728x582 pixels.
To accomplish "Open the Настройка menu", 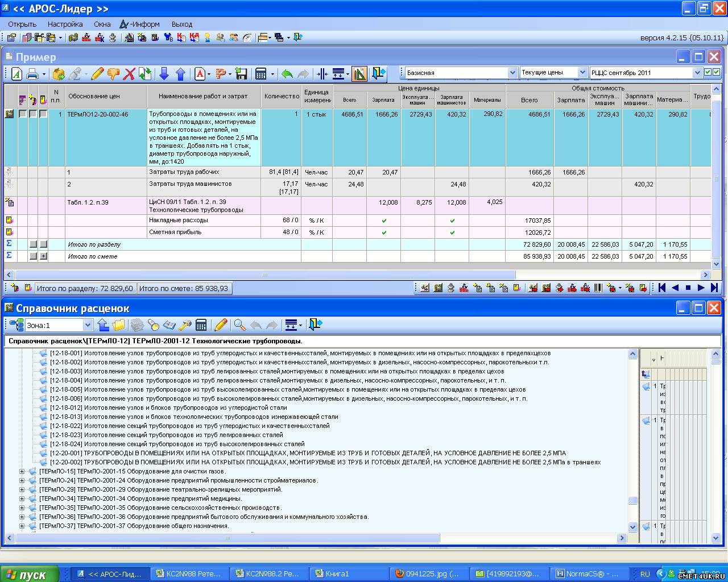I will (x=65, y=24).
